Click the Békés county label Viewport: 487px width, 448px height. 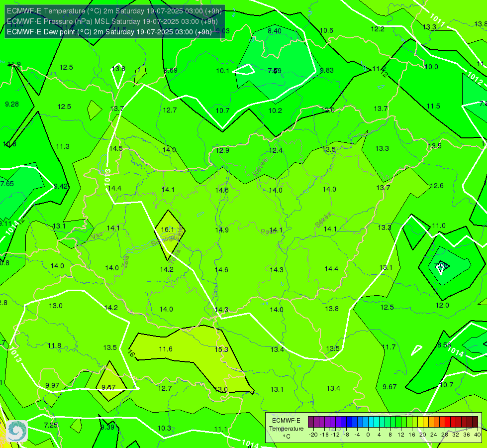[323, 220]
